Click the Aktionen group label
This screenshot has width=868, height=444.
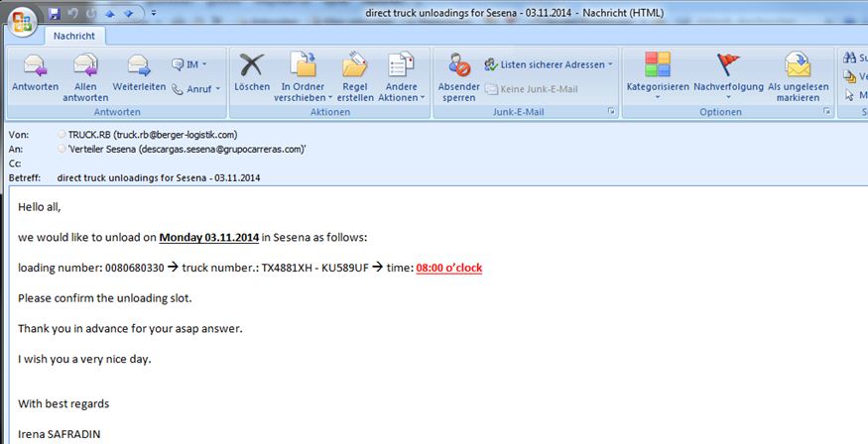(330, 112)
